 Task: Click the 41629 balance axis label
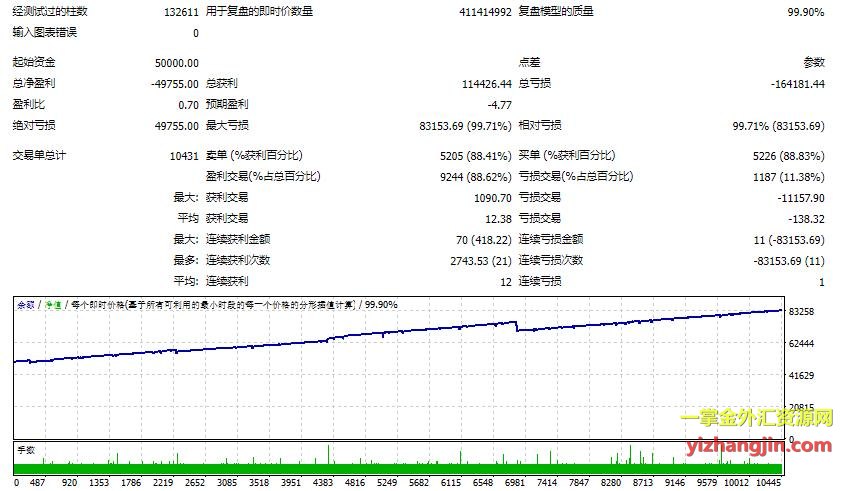[x=801, y=375]
